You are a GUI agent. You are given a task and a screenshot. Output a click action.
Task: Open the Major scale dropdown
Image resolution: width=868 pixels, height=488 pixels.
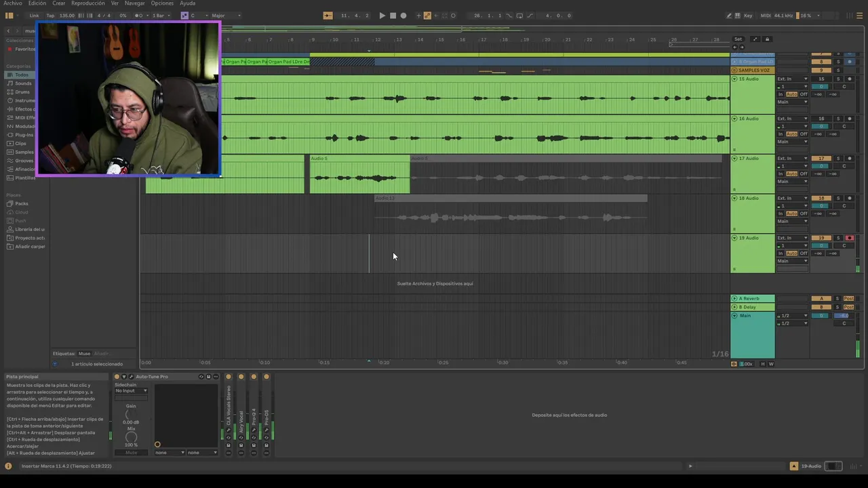coord(225,16)
